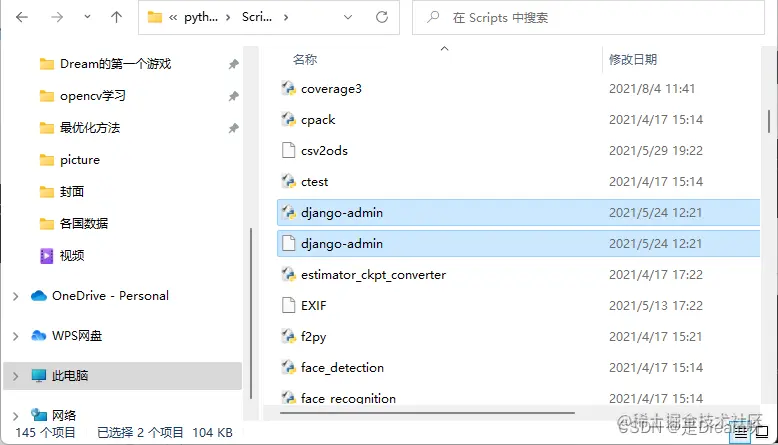Select 'face_recognition' file name

pos(348,398)
